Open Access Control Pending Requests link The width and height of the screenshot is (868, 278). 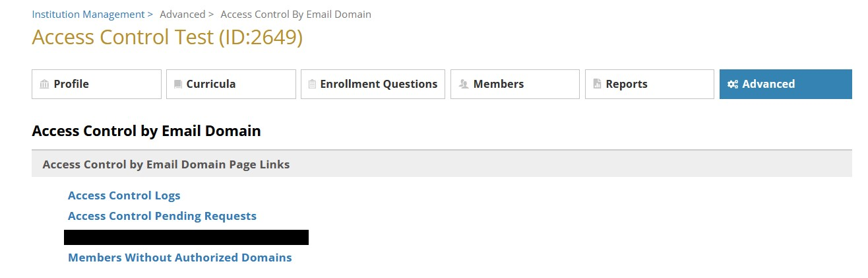pos(162,216)
